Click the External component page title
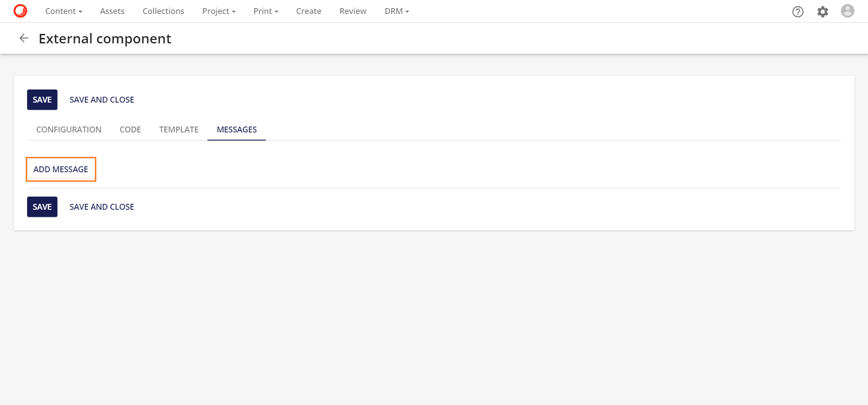The height and width of the screenshot is (405, 868). (105, 39)
